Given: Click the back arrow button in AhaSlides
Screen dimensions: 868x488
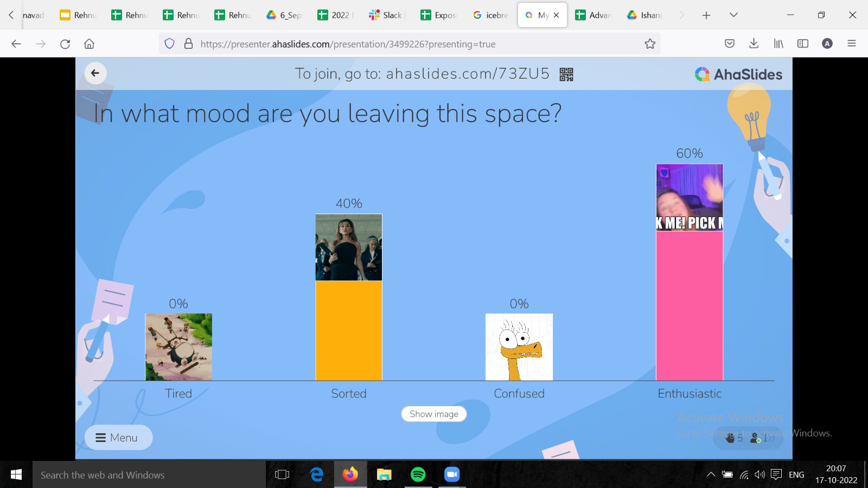Looking at the screenshot, I should pos(95,73).
